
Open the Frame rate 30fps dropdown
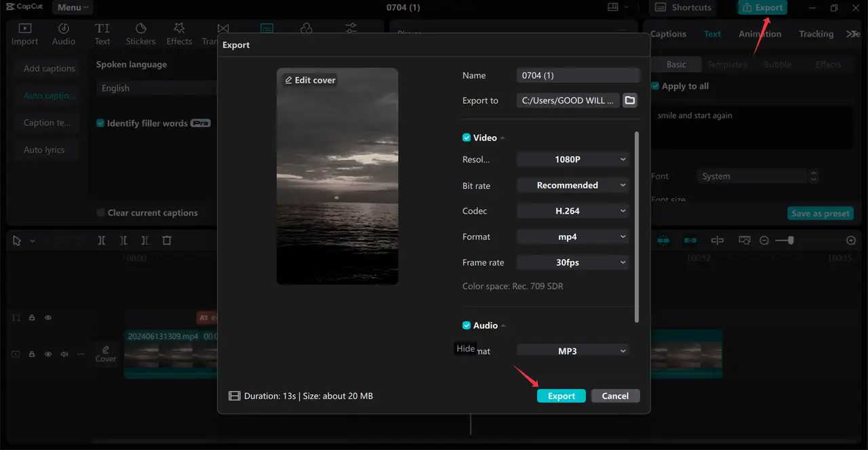tap(573, 262)
